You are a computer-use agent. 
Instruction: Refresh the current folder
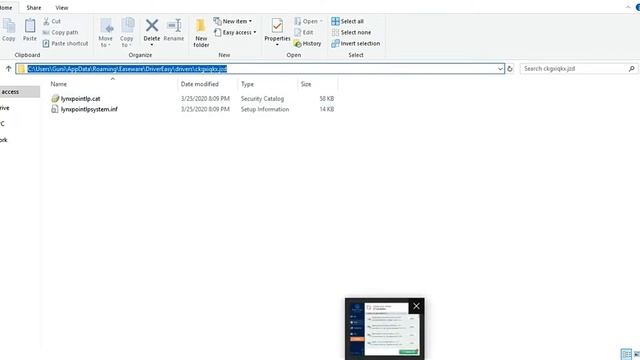tap(510, 69)
